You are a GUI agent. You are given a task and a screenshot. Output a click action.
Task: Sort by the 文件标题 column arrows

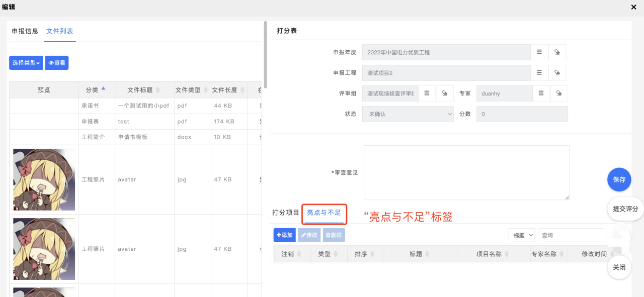[x=157, y=90]
